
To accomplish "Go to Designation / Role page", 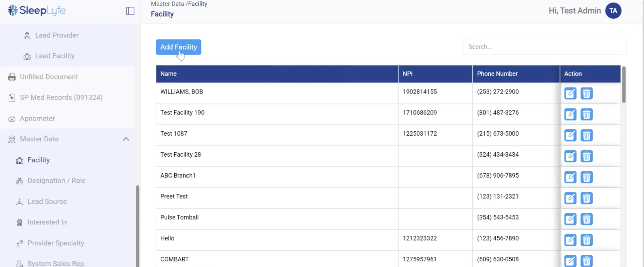I will point(56,180).
